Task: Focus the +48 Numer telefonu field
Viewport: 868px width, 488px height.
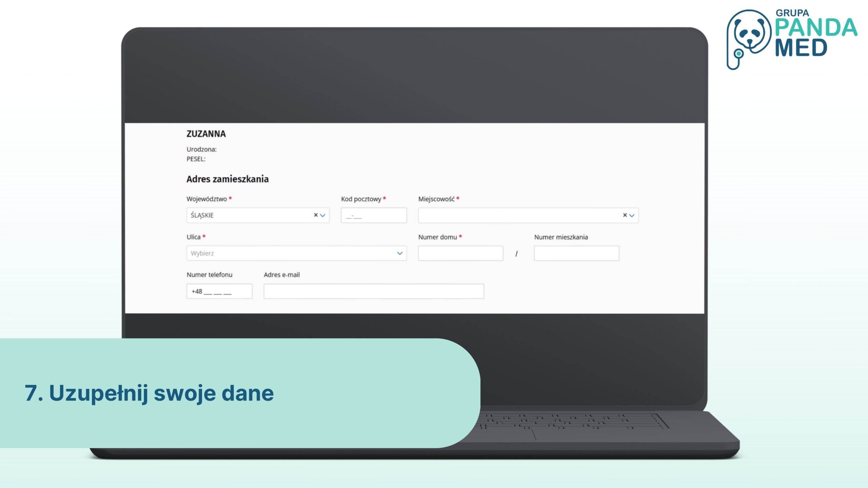Action: [219, 291]
